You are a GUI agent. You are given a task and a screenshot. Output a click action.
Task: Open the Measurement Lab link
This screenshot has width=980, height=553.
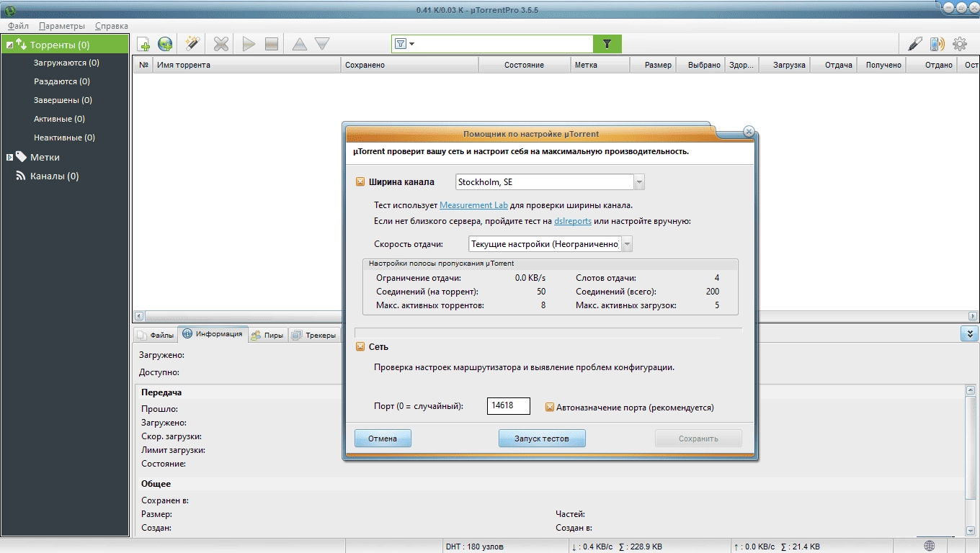coord(473,205)
